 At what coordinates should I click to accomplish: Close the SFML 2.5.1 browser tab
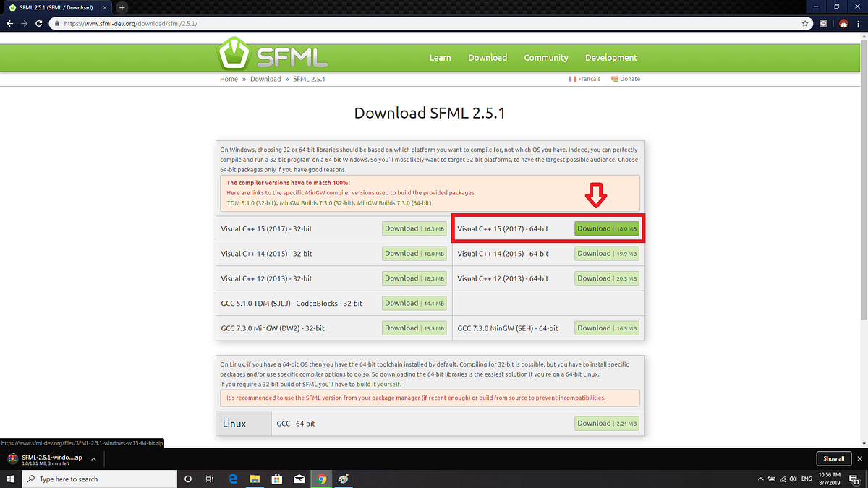tap(106, 7)
